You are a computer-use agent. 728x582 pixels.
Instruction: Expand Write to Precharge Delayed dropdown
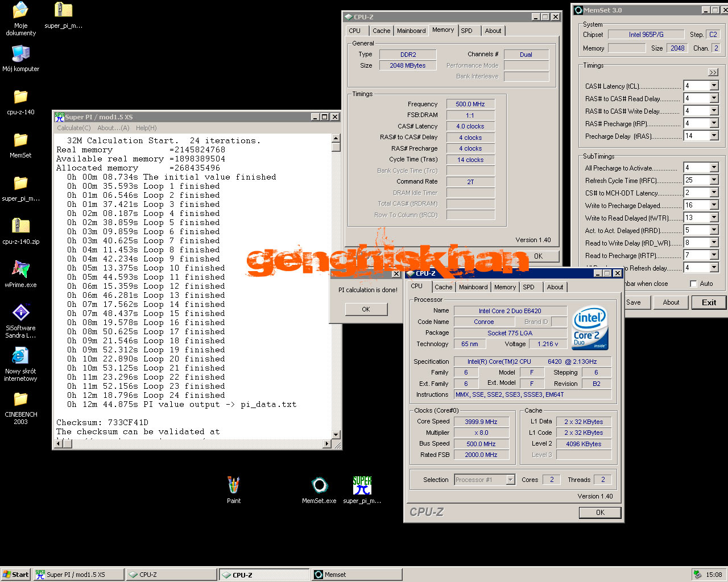pyautogui.click(x=714, y=205)
